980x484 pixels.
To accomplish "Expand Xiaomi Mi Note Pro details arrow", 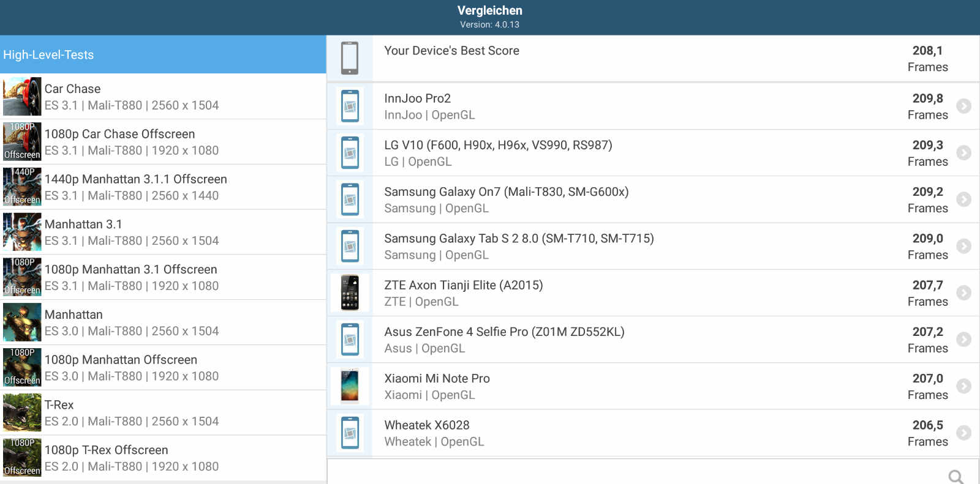I will click(x=964, y=386).
